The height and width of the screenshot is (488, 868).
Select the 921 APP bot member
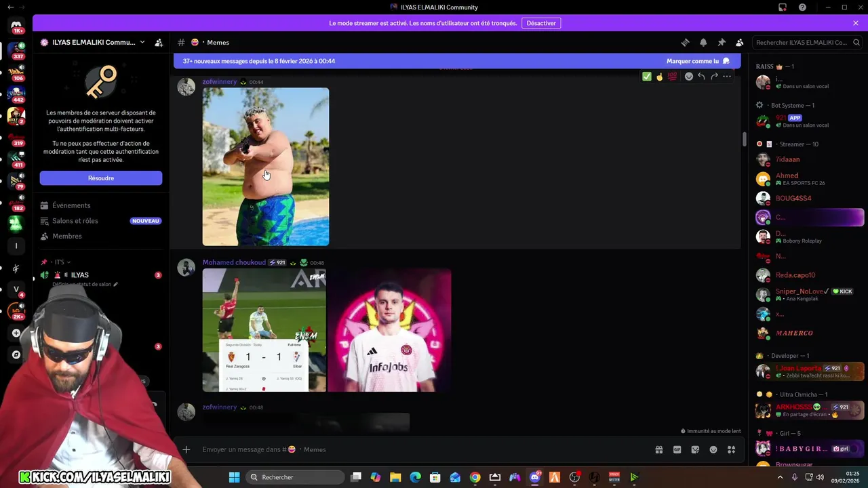pos(810,121)
